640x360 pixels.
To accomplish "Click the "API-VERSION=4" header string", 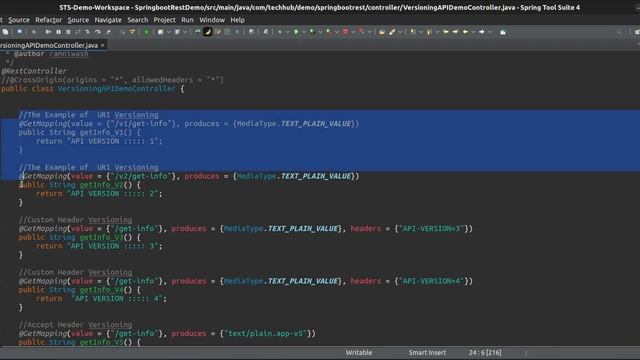I will [x=432, y=281].
